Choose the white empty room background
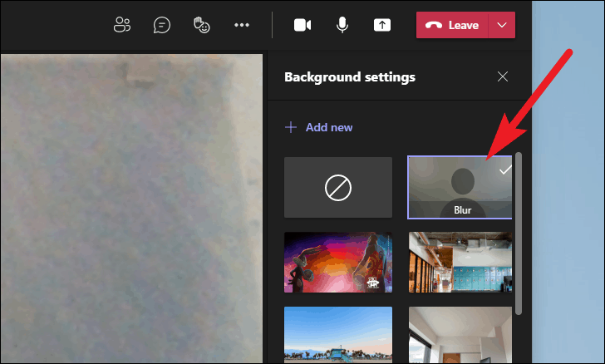The width and height of the screenshot is (605, 364). pos(460,335)
